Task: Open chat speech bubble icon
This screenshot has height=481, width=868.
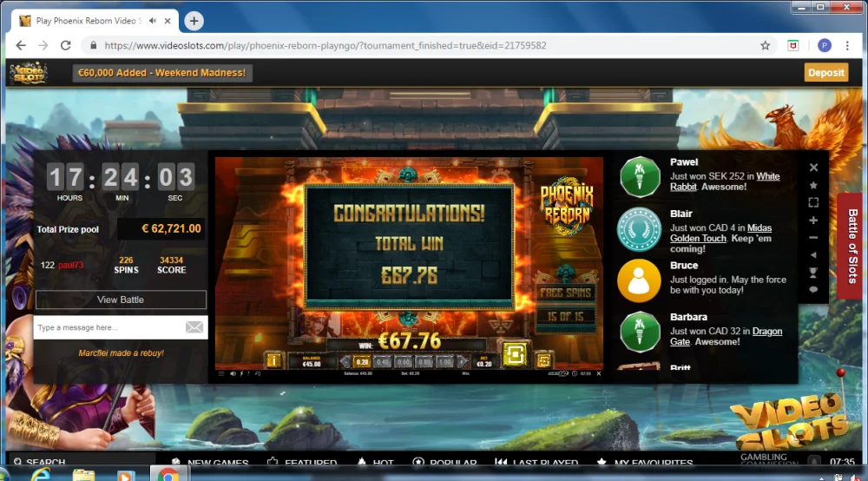Action: [813, 289]
